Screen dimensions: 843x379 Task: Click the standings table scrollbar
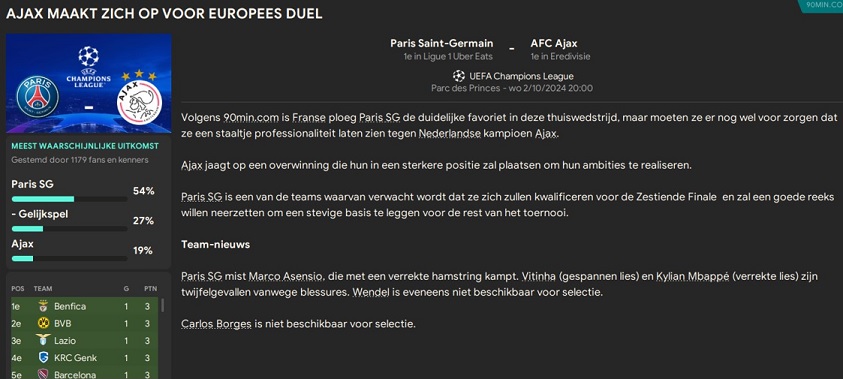162,306
